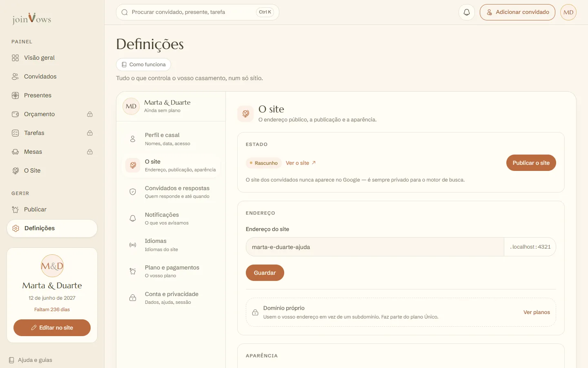Image resolution: width=588 pixels, height=368 pixels.
Task: Focus the Endereço do site input field
Action: pos(375,247)
